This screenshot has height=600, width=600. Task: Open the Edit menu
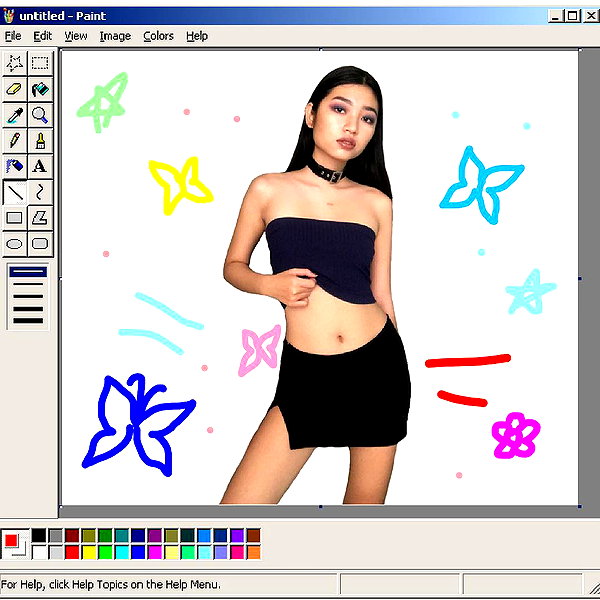point(42,36)
